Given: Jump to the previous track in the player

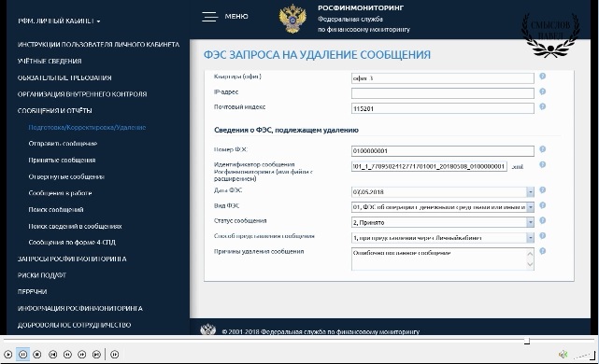Looking at the screenshot, I should click(x=52, y=355).
